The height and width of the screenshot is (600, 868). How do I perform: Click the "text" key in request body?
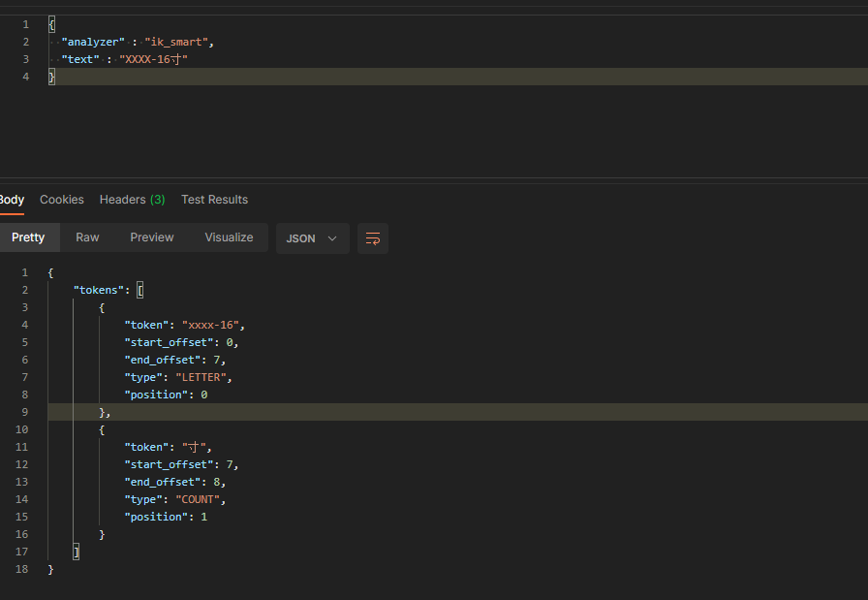[80, 59]
